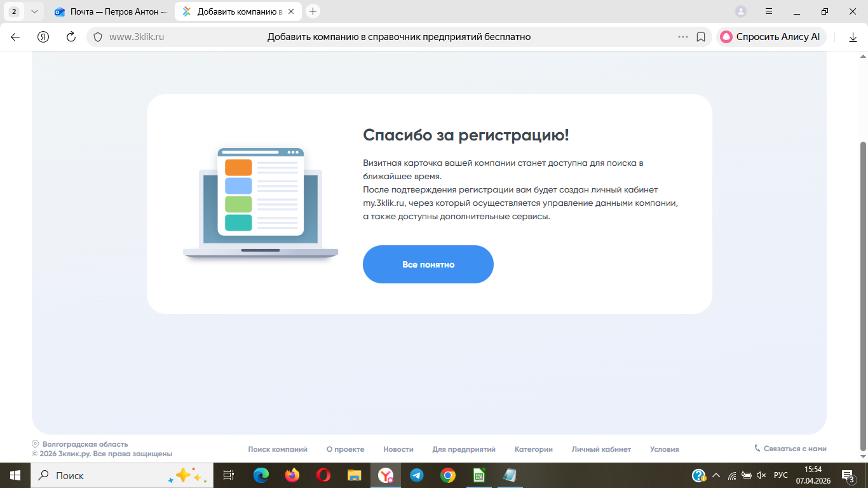
Task: Open the green spreadsheet app on taskbar
Action: pyautogui.click(x=479, y=475)
